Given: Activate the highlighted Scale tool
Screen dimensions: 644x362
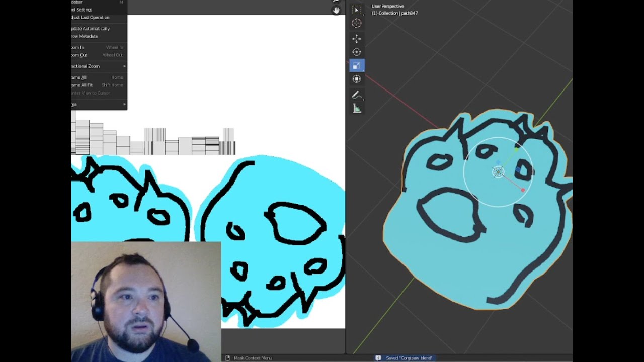Looking at the screenshot, I should (x=357, y=65).
